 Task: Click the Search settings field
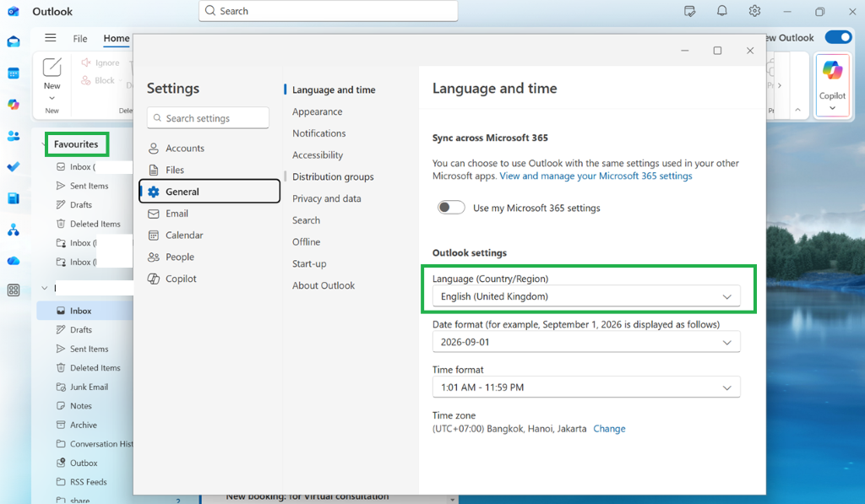click(x=208, y=118)
